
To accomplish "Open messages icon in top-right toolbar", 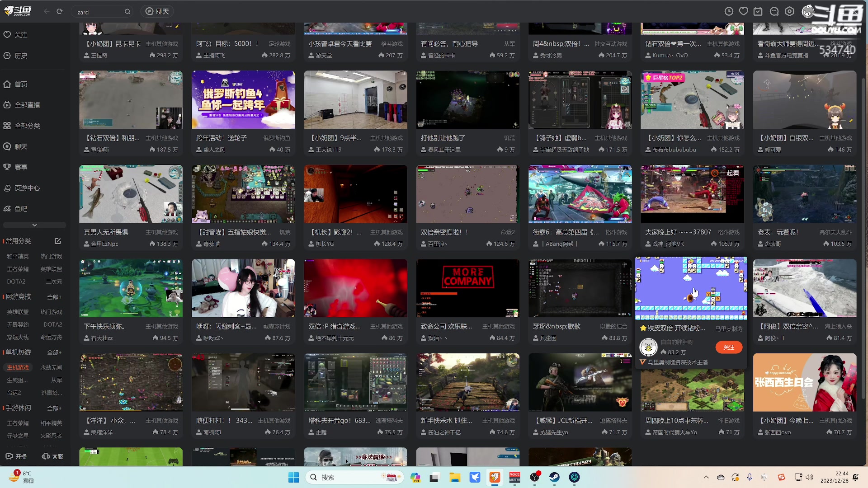I will pos(774,11).
